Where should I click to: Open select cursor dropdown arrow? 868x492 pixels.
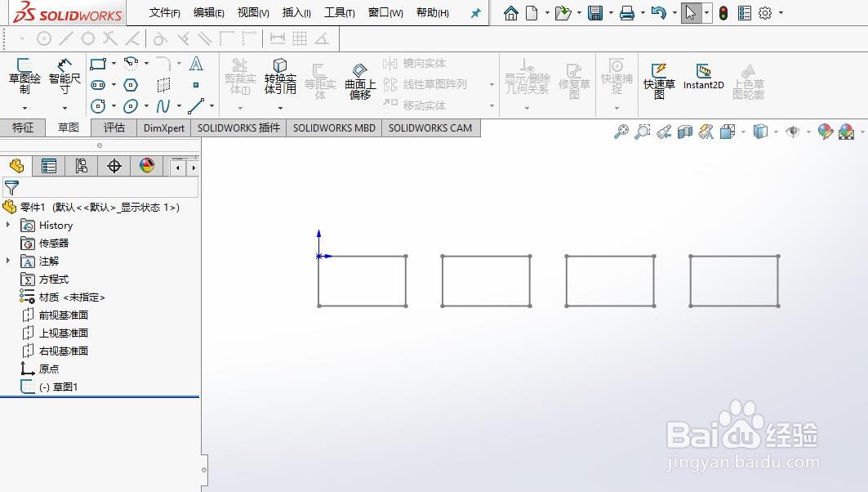pos(706,13)
